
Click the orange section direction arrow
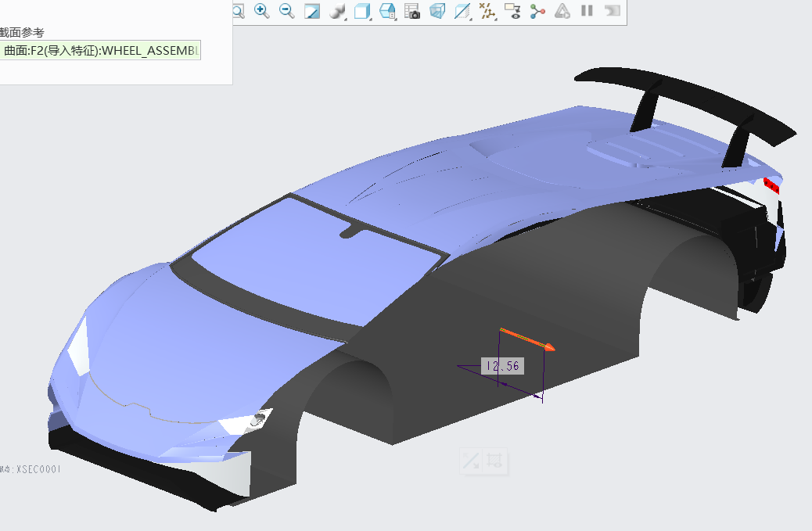[x=527, y=339]
